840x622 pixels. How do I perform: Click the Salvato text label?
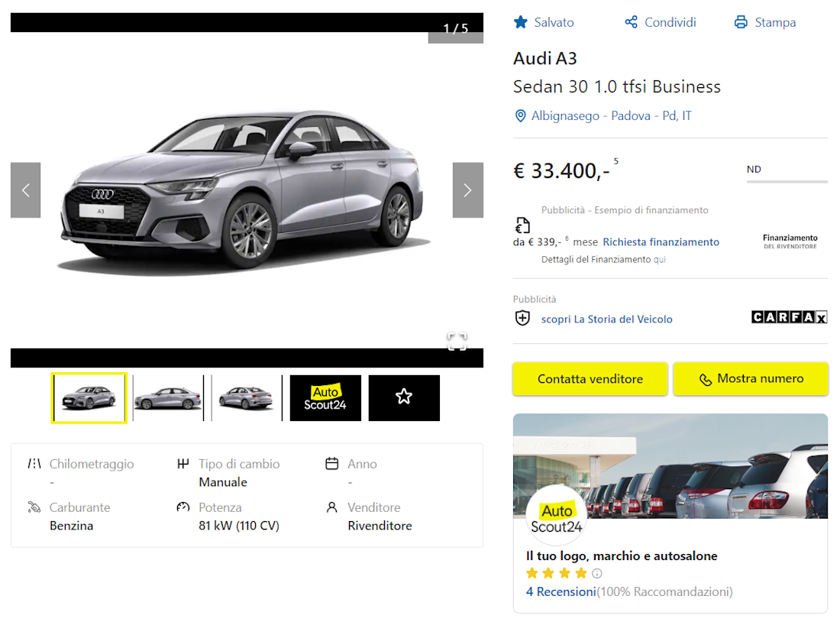click(554, 22)
